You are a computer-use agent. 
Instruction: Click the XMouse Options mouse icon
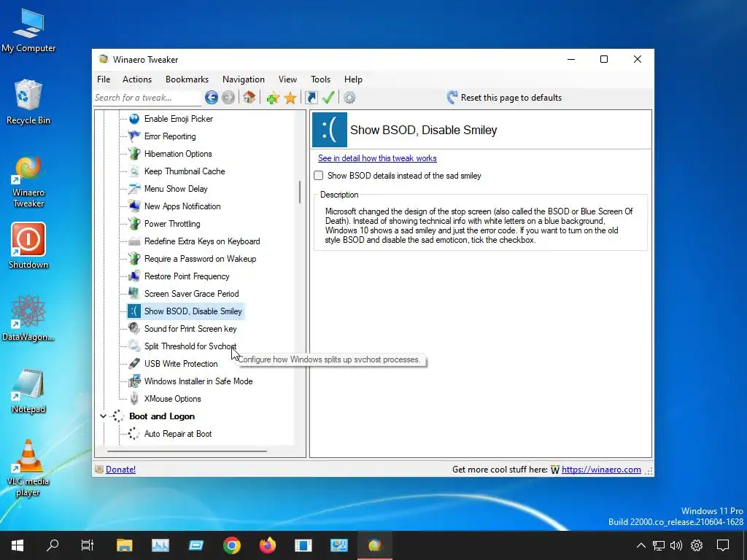pos(134,399)
